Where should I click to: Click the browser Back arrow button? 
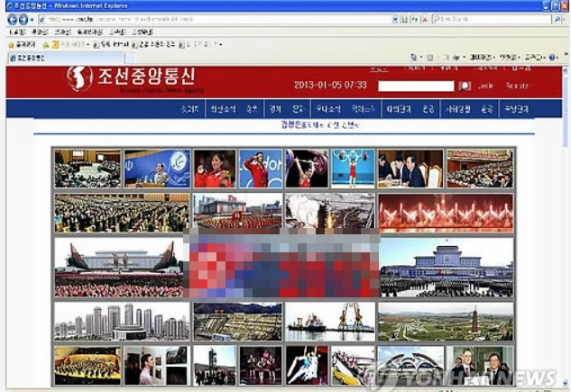click(x=11, y=19)
